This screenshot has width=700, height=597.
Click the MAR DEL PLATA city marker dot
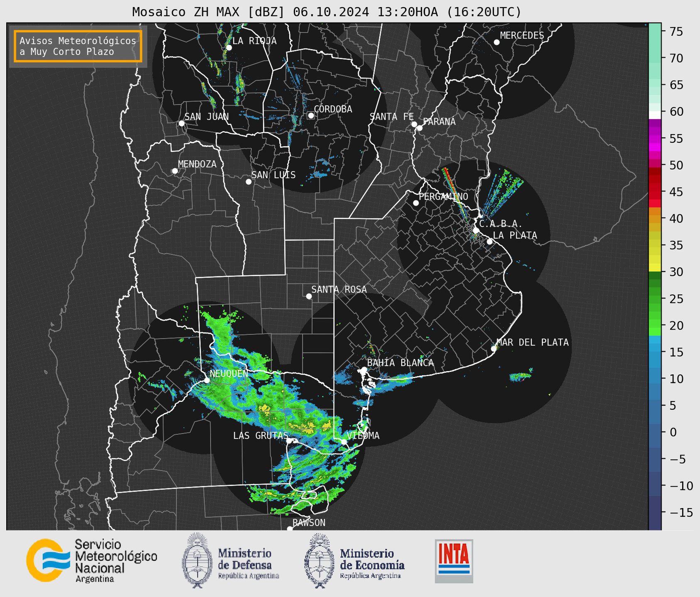tap(494, 349)
